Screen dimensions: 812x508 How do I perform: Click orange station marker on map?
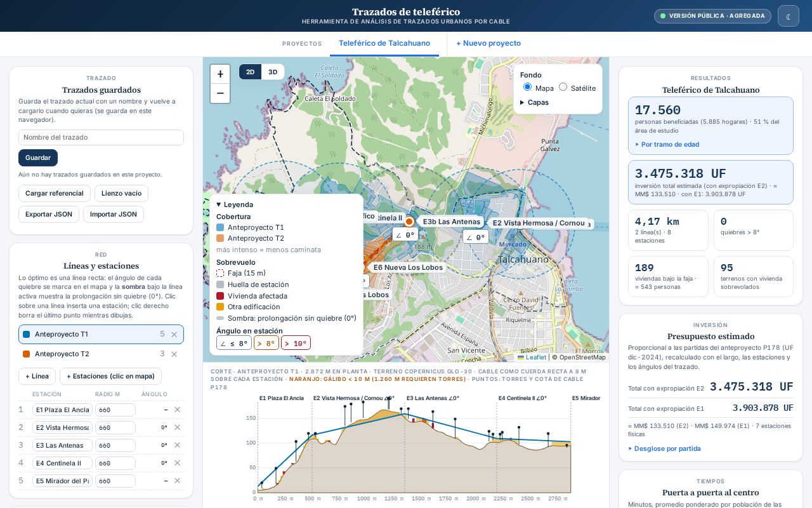point(409,222)
